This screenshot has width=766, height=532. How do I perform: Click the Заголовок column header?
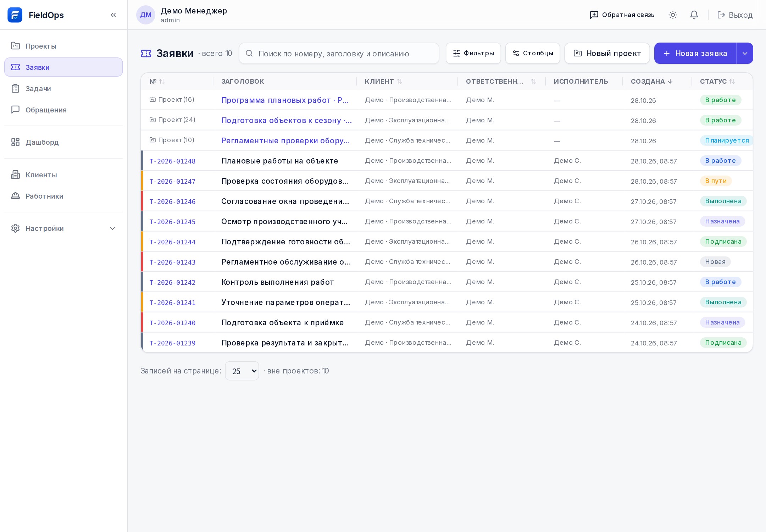[243, 81]
